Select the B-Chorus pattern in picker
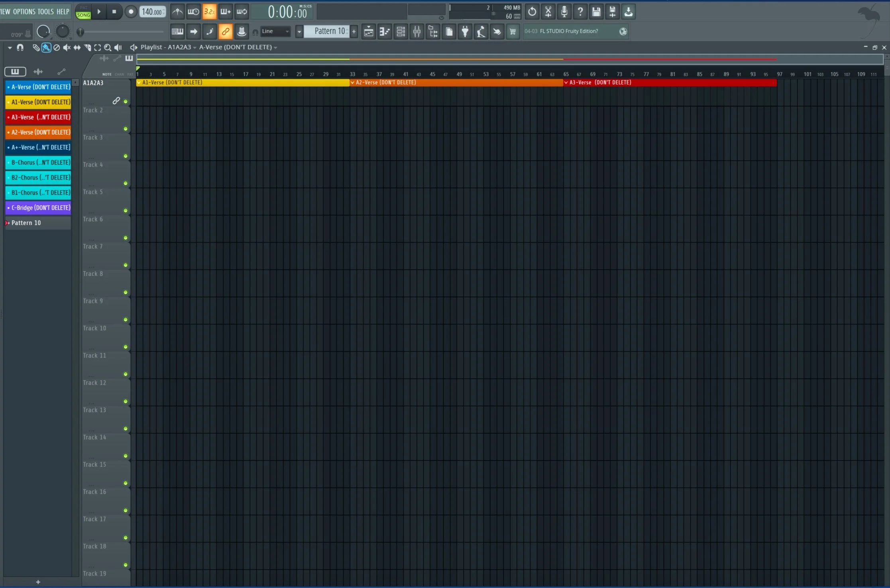The width and height of the screenshot is (890, 588). pos(38,162)
